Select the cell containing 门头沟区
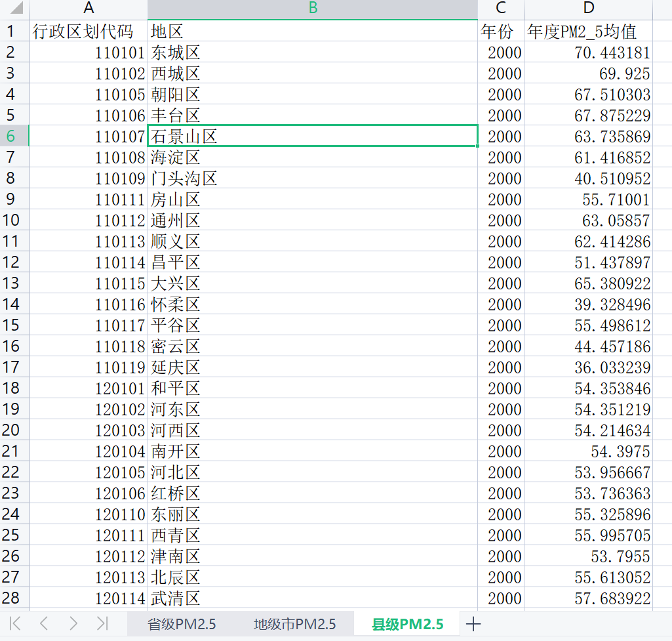This screenshot has width=672, height=641. tap(313, 178)
